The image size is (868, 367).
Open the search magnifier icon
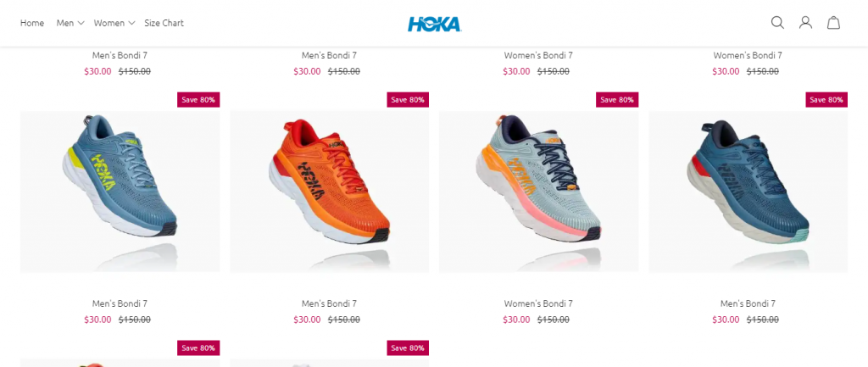[x=778, y=23]
